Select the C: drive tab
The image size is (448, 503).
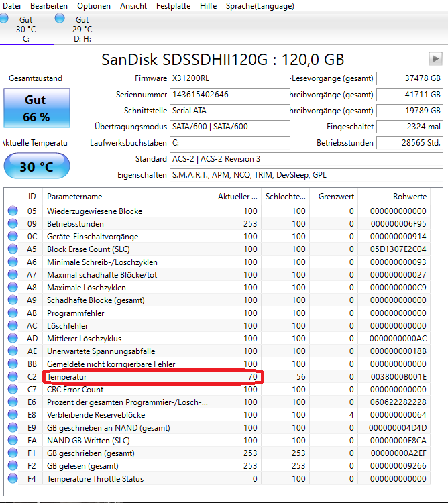tap(26, 30)
